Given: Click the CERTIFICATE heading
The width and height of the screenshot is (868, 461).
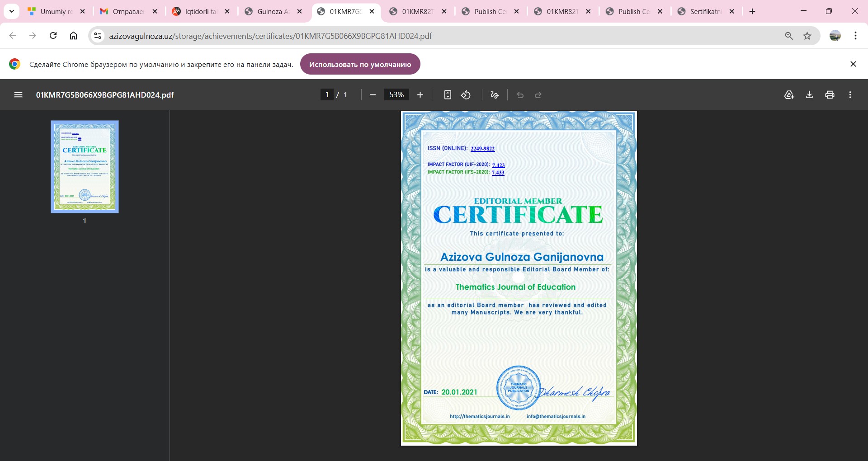Looking at the screenshot, I should click(518, 215).
